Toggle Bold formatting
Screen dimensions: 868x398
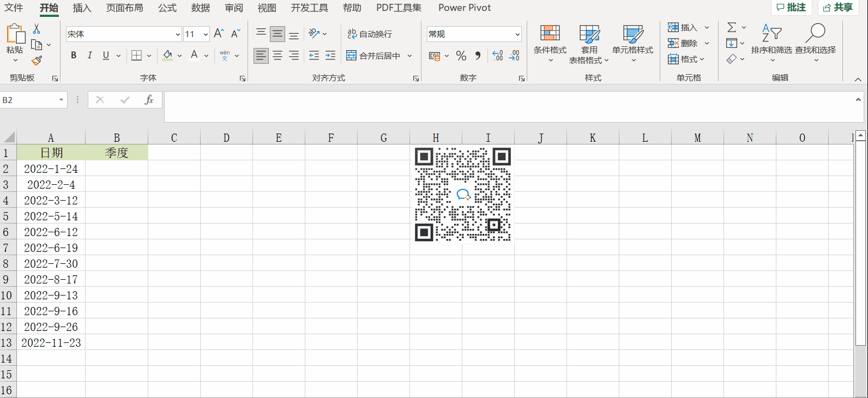click(74, 55)
